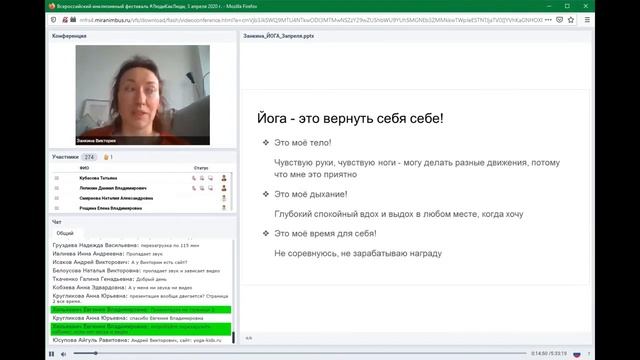The width and height of the screenshot is (640, 360).
Task: Select participant Кубасова Татьяна
Action: [x=98, y=178]
